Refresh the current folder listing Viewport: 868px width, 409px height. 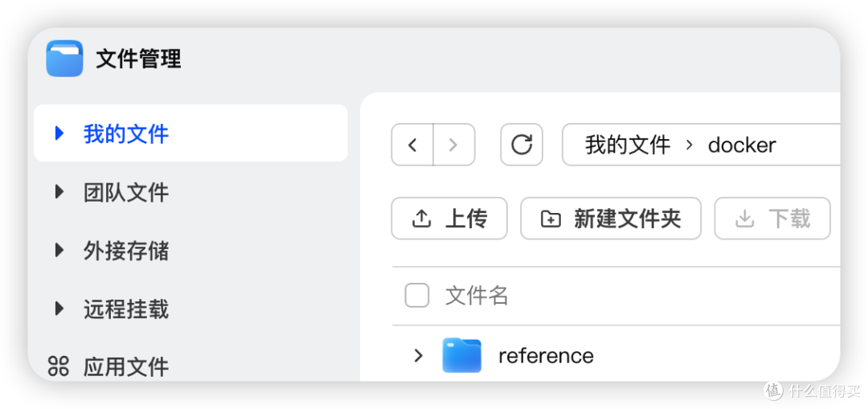coord(522,145)
